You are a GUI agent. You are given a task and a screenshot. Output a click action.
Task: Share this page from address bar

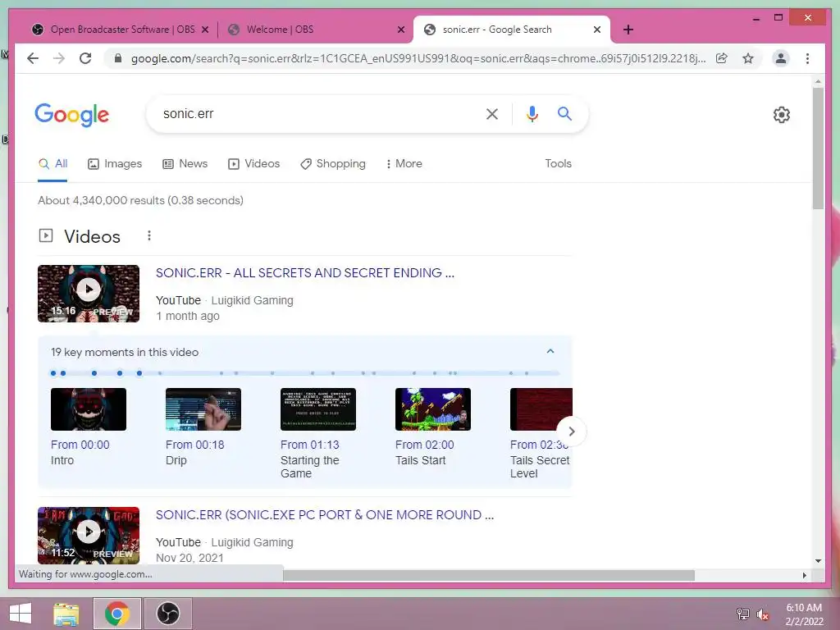click(x=722, y=58)
